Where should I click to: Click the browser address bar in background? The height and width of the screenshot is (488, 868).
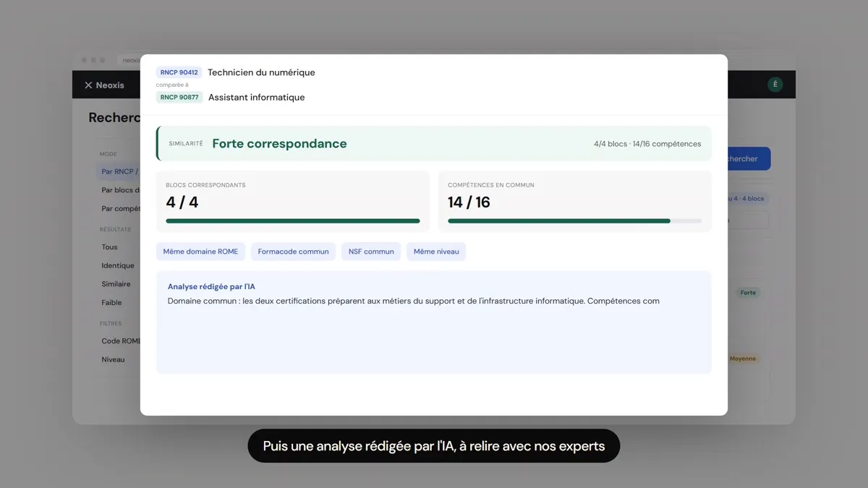tap(130, 60)
